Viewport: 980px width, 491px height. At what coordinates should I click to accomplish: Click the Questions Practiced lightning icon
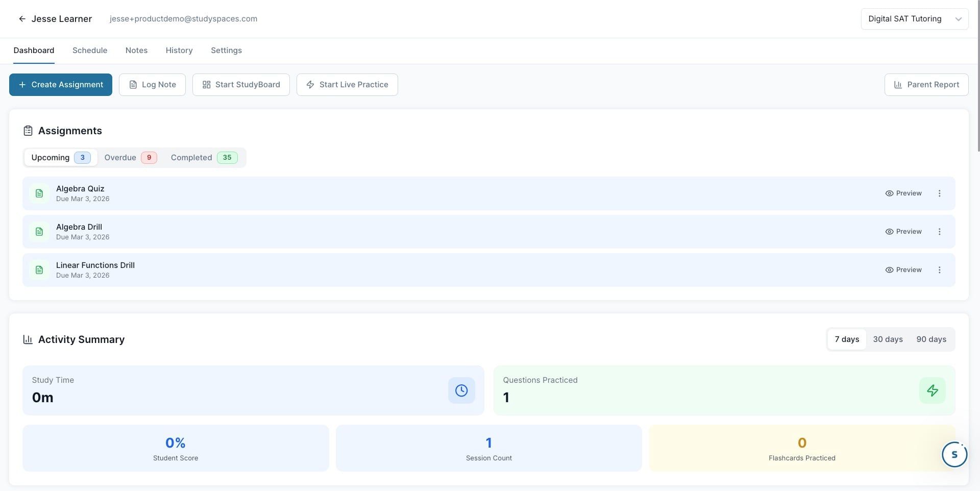point(933,390)
